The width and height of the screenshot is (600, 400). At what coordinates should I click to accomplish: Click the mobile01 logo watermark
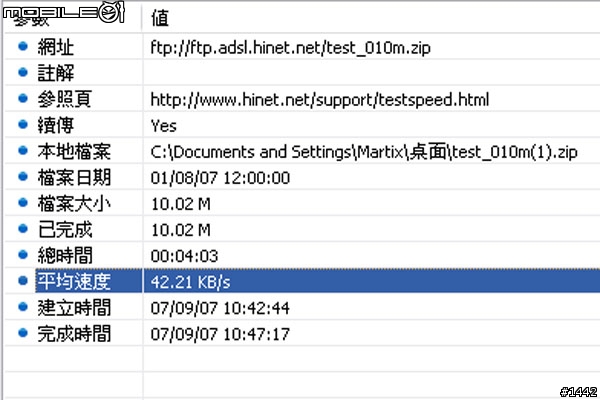(64, 12)
